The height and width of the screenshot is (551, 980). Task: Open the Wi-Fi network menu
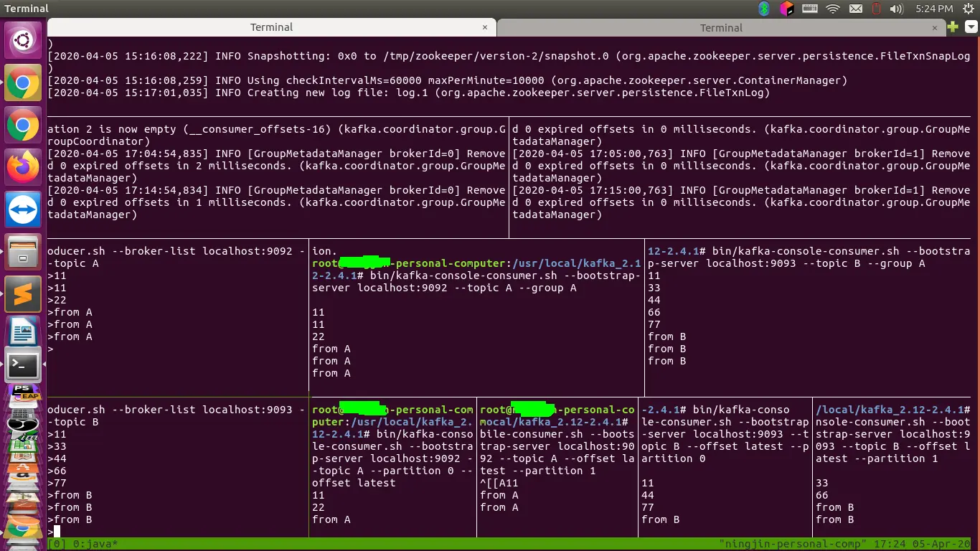point(832,9)
